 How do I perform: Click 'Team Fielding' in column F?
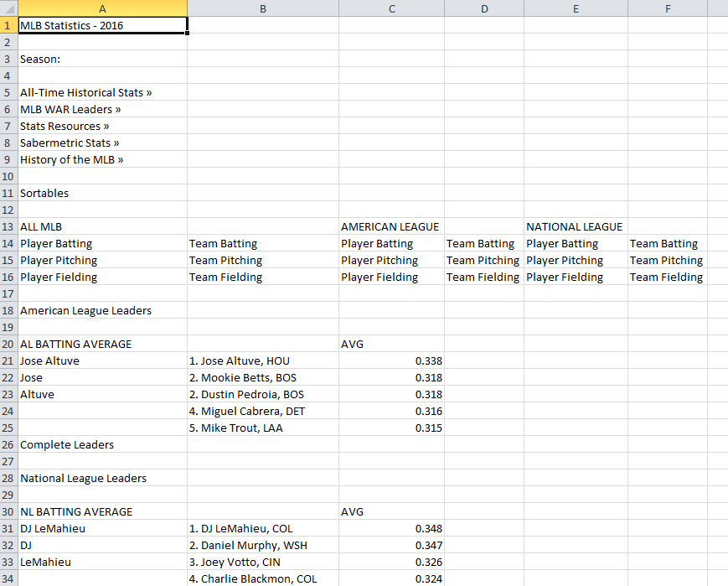pos(668,277)
